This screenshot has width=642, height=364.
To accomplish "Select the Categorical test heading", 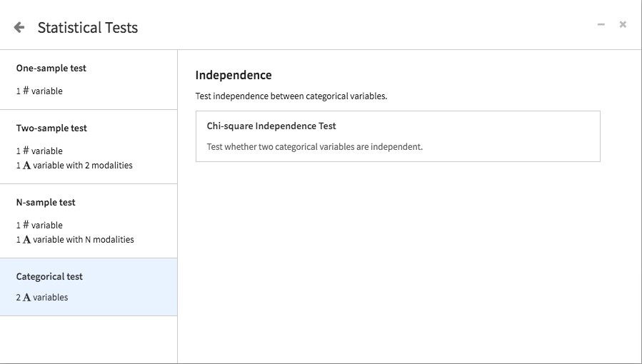I will point(49,276).
